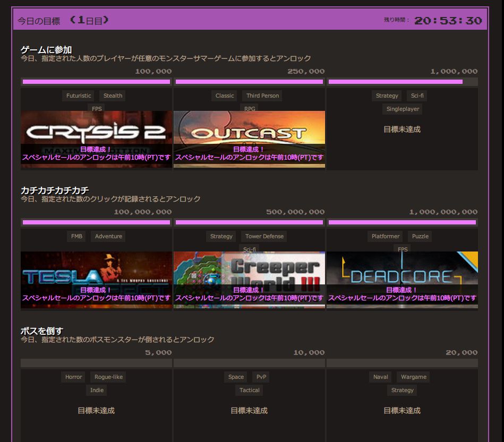Viewport: 504px width, 442px height.
Task: Click the 1,000,000,000 clicks progress bar
Action: tap(402, 222)
